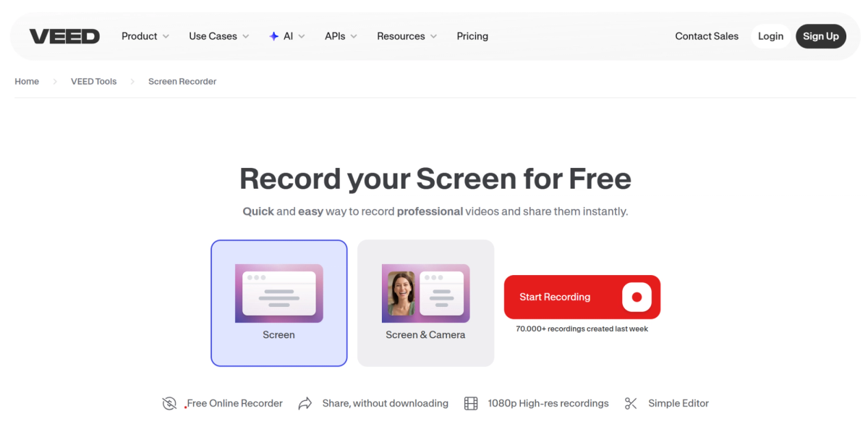868x440 pixels.
Task: Expand the Resources dropdown menu
Action: click(407, 36)
